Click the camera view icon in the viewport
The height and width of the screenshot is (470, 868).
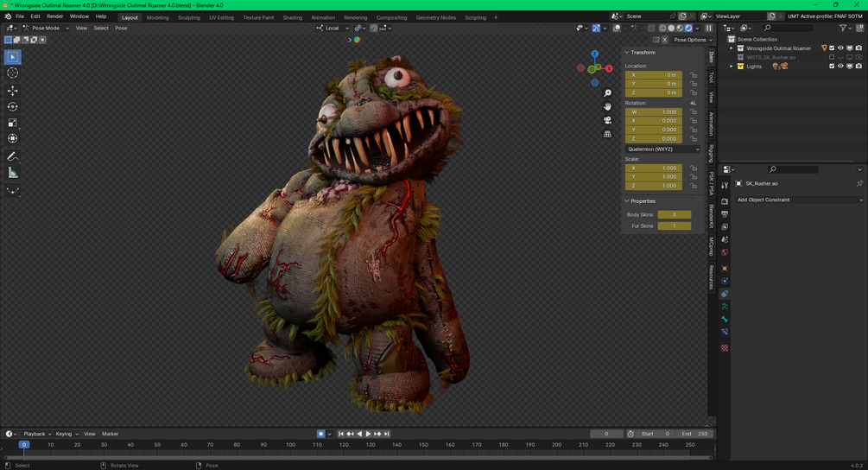click(x=608, y=120)
